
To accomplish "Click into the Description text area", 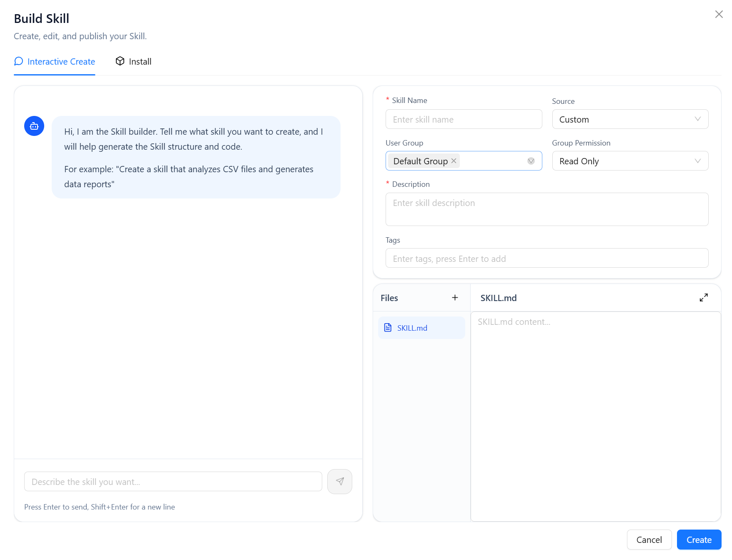I will coord(546,209).
